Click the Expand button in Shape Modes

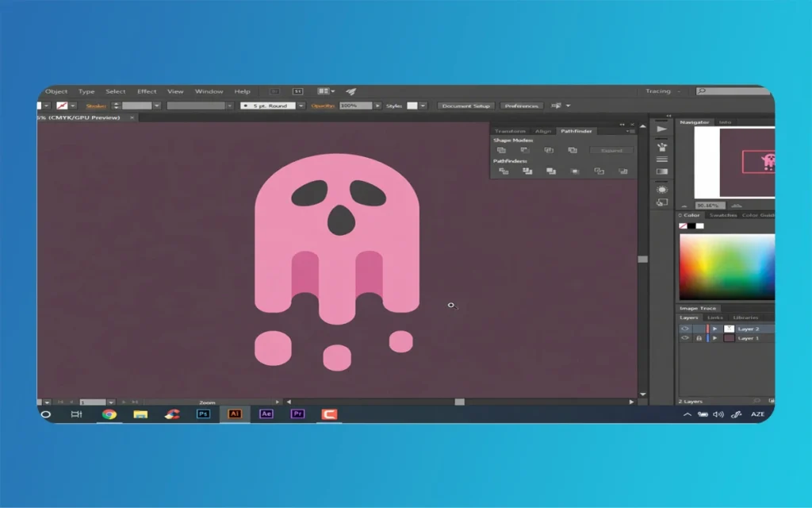pos(611,150)
